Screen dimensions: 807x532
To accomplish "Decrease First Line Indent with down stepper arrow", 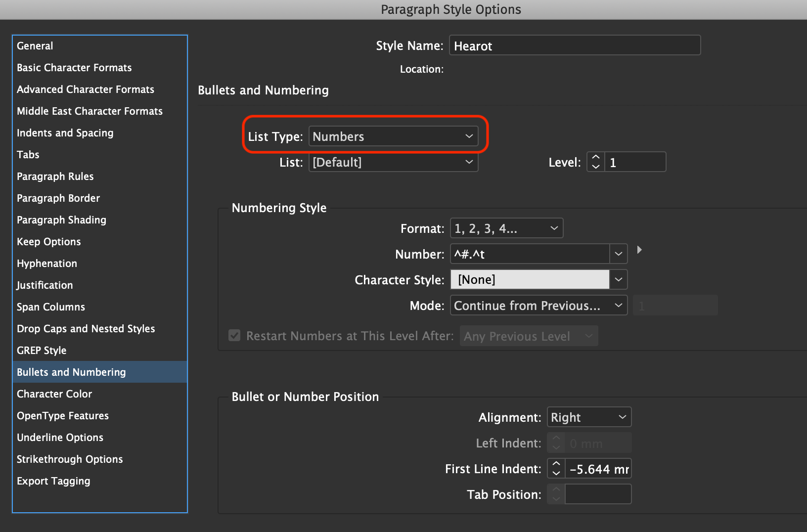I will tap(556, 473).
